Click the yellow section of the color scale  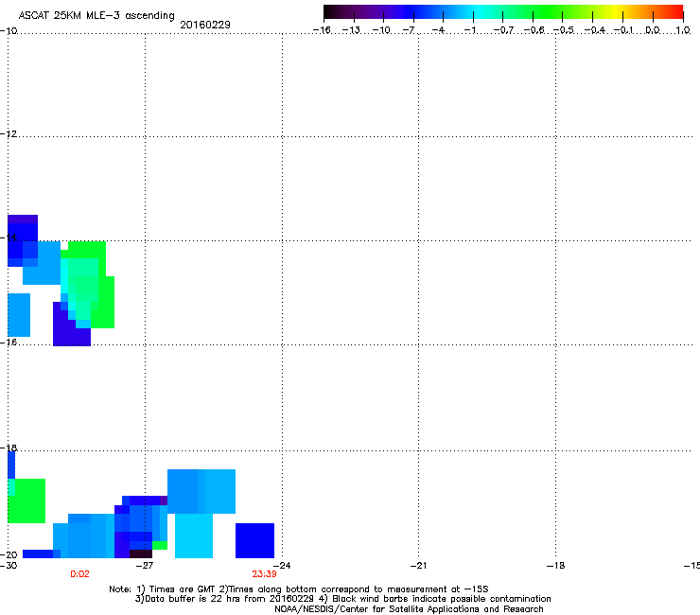coord(616,11)
